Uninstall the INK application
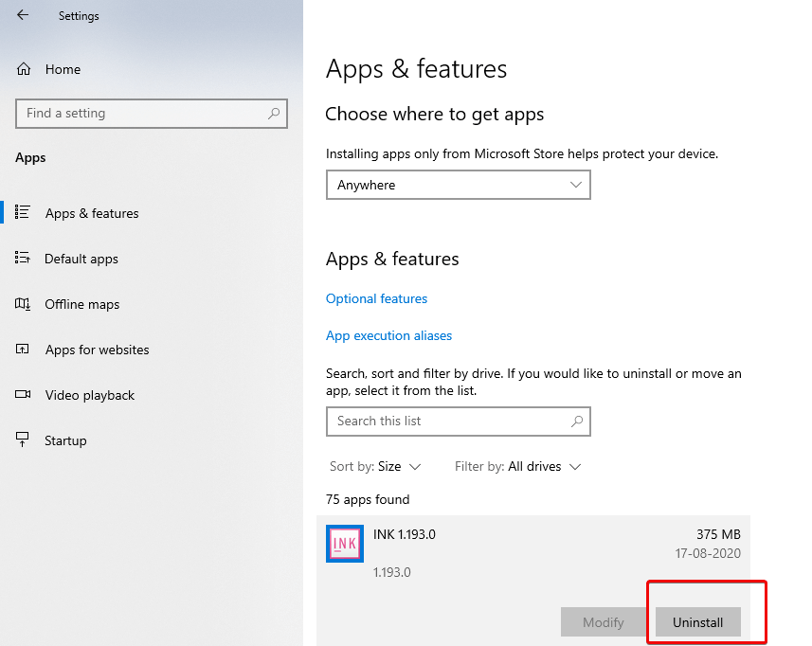Screen dimensions: 812x646 tap(697, 622)
